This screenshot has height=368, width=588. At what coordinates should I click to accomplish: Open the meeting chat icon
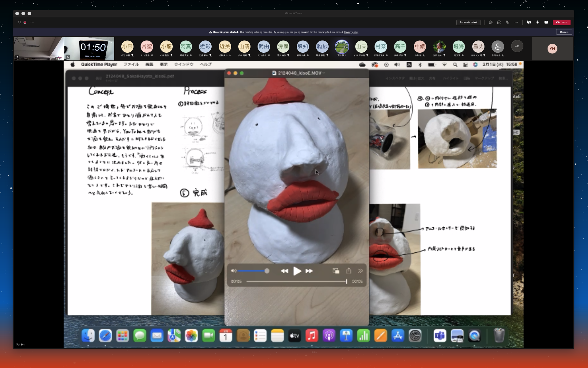tap(499, 22)
